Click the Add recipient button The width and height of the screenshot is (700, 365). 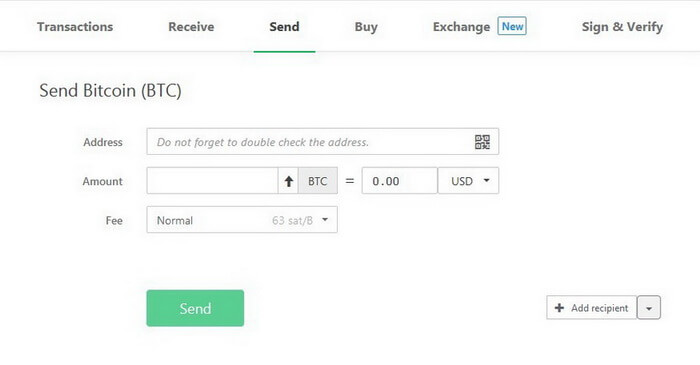pos(592,308)
